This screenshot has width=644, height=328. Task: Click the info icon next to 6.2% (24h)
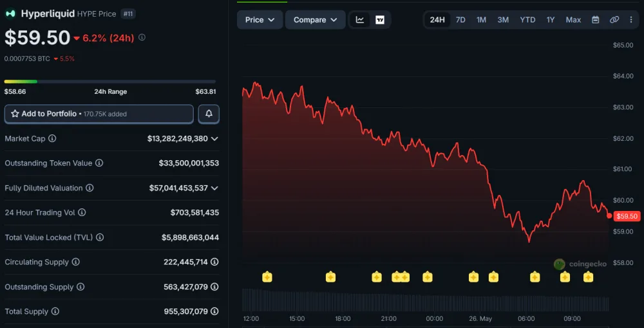[142, 37]
